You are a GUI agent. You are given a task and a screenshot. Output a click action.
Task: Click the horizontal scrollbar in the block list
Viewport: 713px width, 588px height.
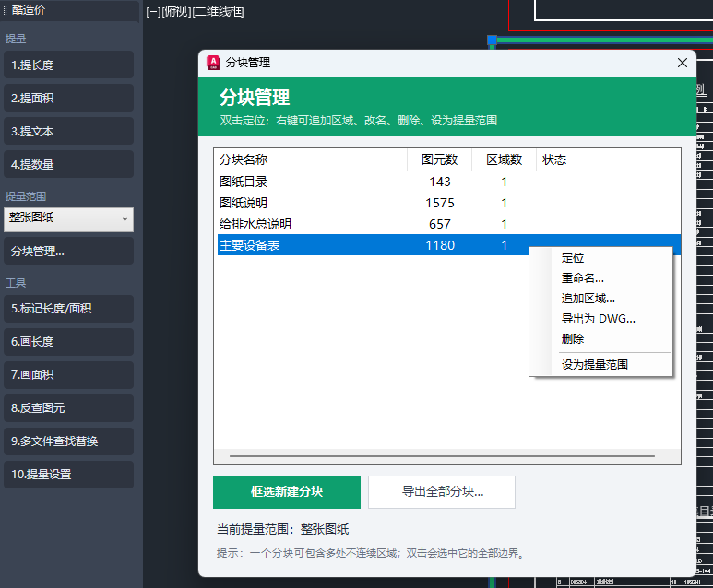click(x=442, y=456)
